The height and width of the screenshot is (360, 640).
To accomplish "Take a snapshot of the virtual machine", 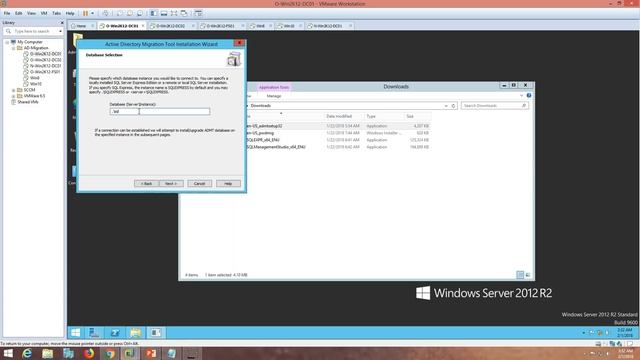I will pyautogui.click(x=120, y=13).
